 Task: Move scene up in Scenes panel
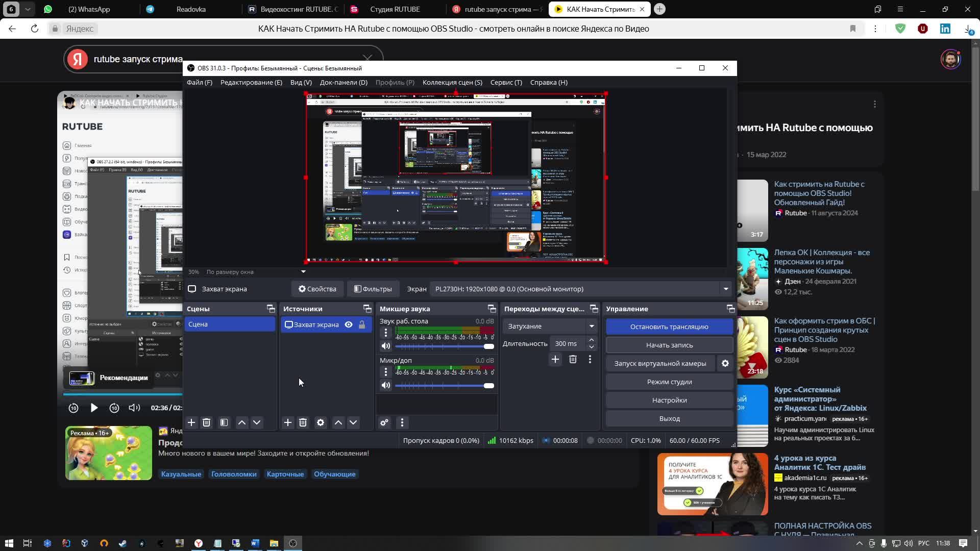[x=242, y=422]
